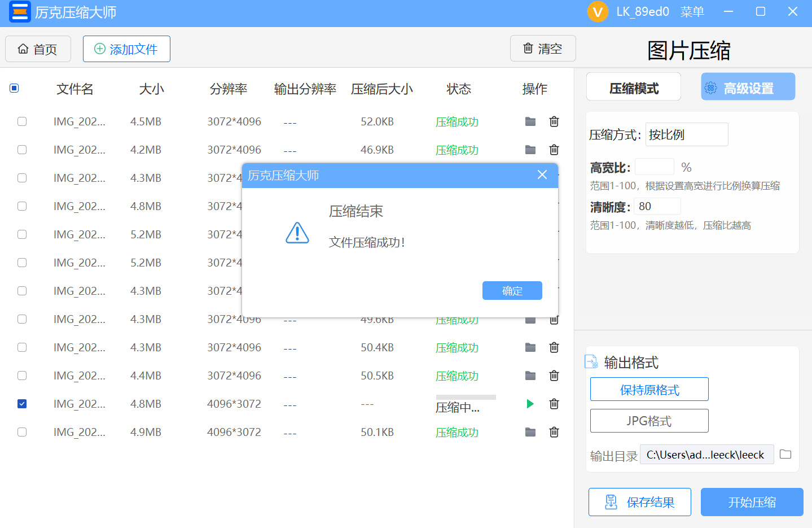Delete the row currently showing 压缩中

click(554, 404)
